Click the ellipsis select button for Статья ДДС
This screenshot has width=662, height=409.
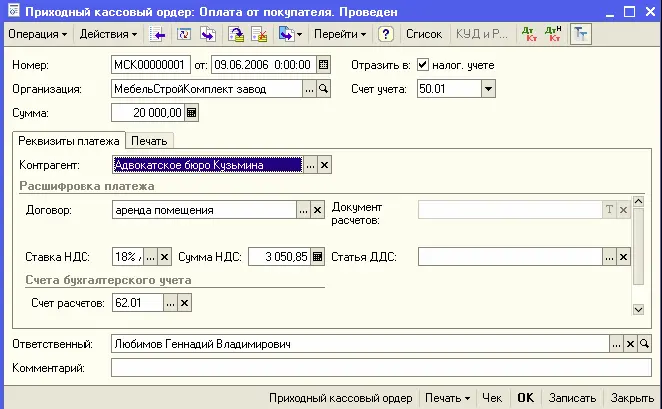tap(609, 257)
